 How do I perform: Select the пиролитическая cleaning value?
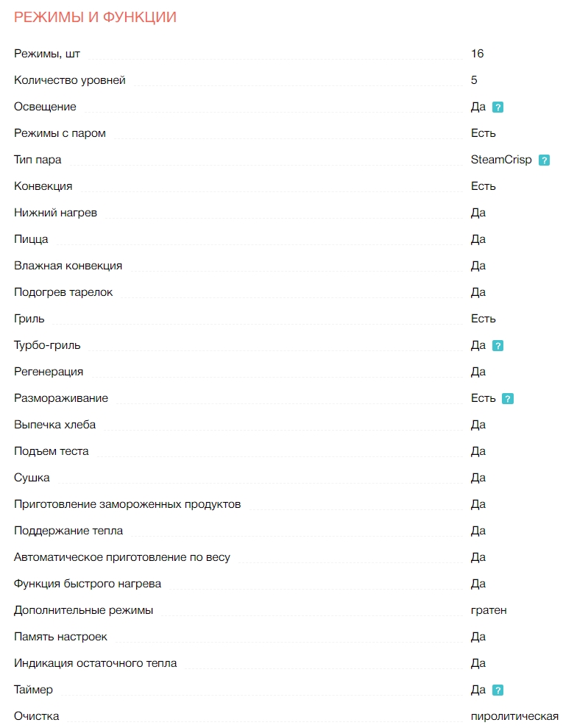pyautogui.click(x=514, y=716)
